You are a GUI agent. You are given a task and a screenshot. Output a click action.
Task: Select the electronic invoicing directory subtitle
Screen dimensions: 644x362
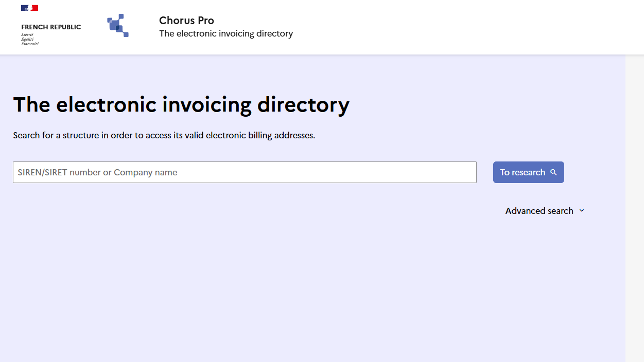(x=226, y=33)
